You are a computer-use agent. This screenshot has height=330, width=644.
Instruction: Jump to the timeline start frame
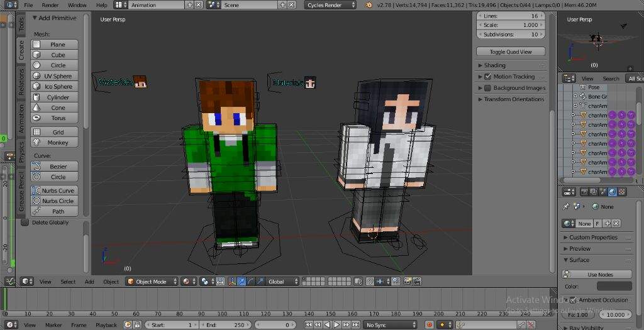[x=308, y=325]
